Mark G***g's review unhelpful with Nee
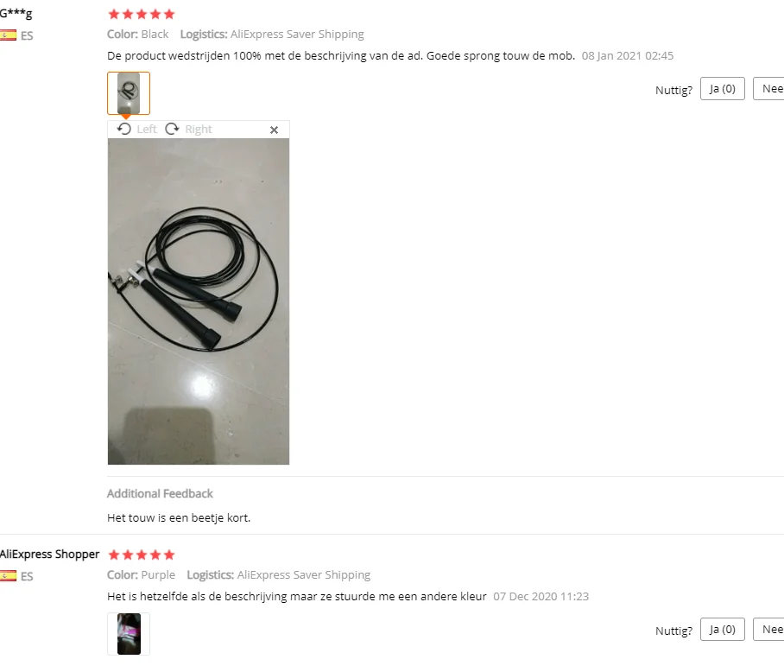This screenshot has width=784, height=672. coord(770,88)
